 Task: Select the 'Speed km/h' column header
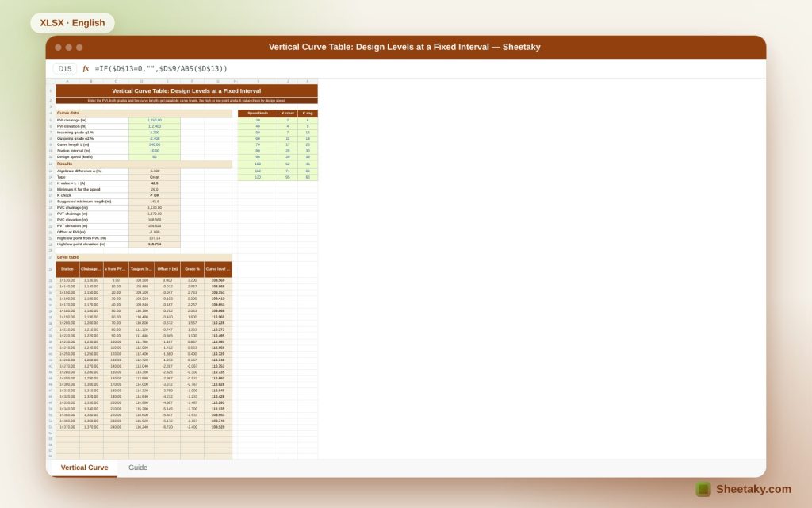[x=258, y=113]
